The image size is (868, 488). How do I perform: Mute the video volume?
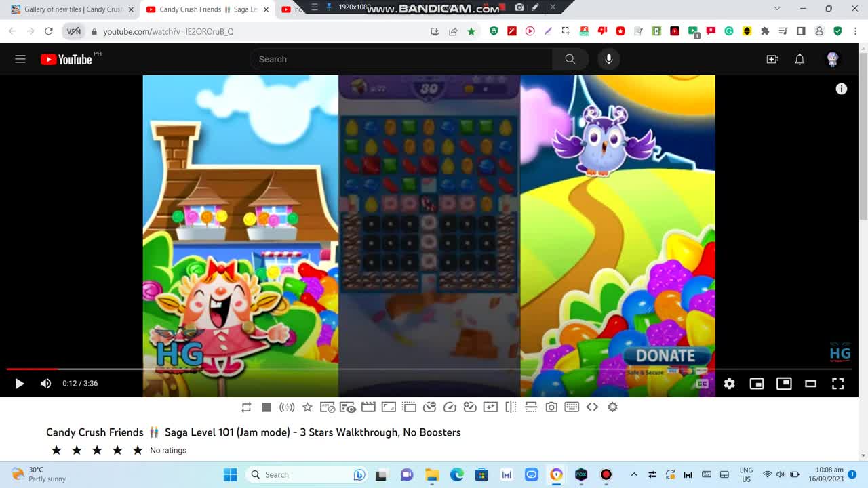[x=45, y=384]
